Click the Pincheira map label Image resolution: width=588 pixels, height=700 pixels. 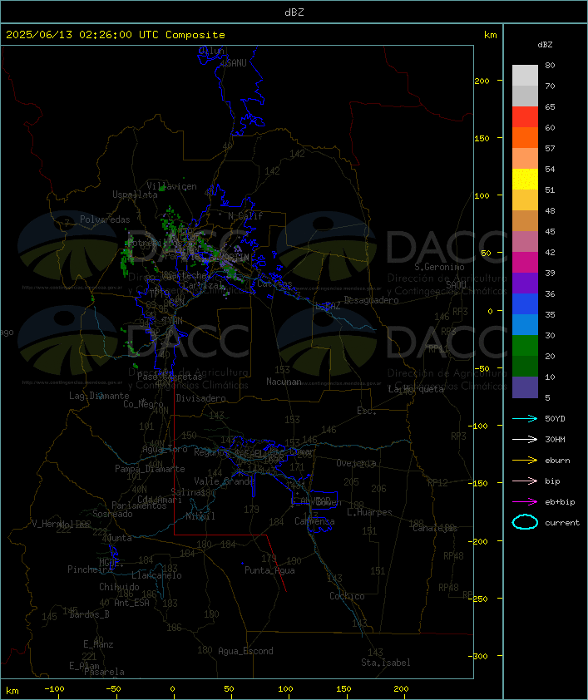90,569
